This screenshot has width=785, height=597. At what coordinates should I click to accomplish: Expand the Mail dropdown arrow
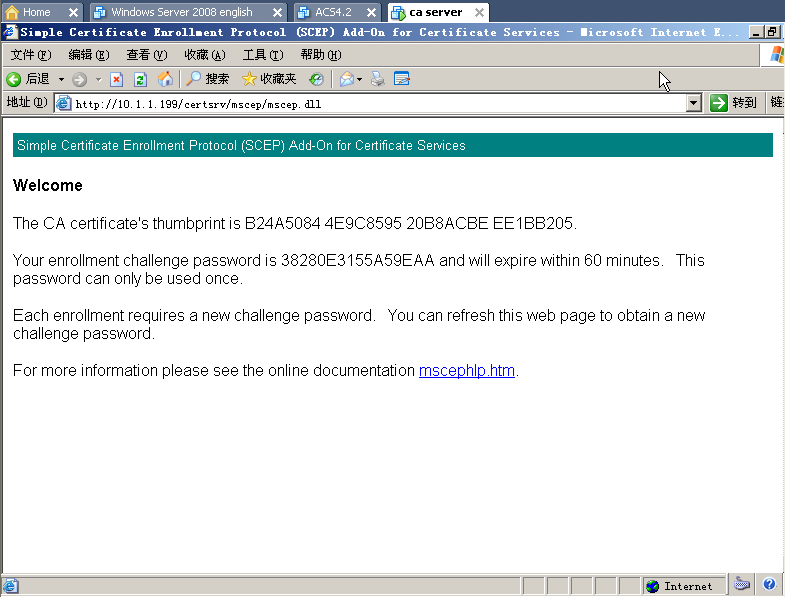(359, 79)
